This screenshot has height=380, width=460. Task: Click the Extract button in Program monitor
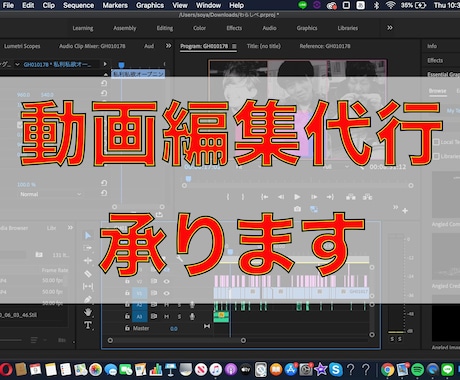(x=367, y=197)
